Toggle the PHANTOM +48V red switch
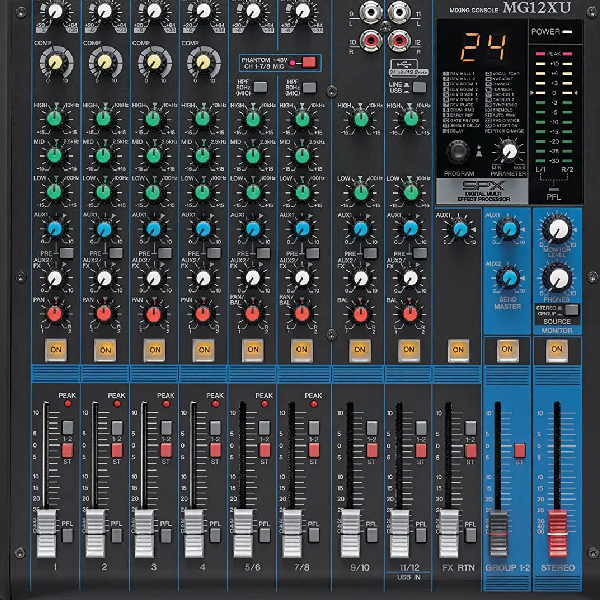This screenshot has width=600, height=600. (x=309, y=62)
